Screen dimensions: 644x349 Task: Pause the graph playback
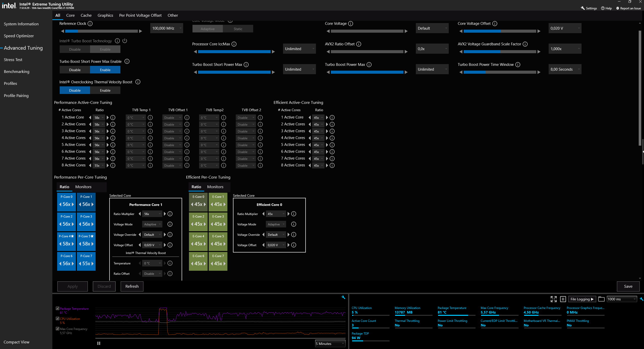tap(99, 343)
